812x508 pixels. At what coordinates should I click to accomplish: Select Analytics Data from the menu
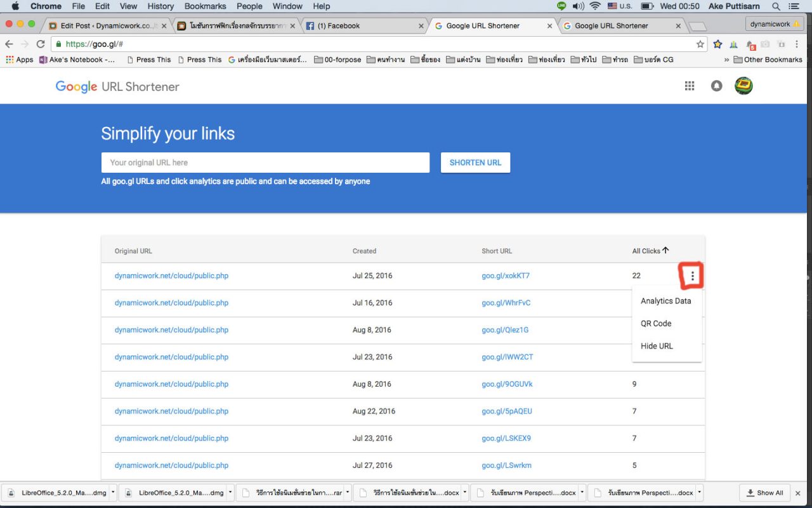(665, 301)
